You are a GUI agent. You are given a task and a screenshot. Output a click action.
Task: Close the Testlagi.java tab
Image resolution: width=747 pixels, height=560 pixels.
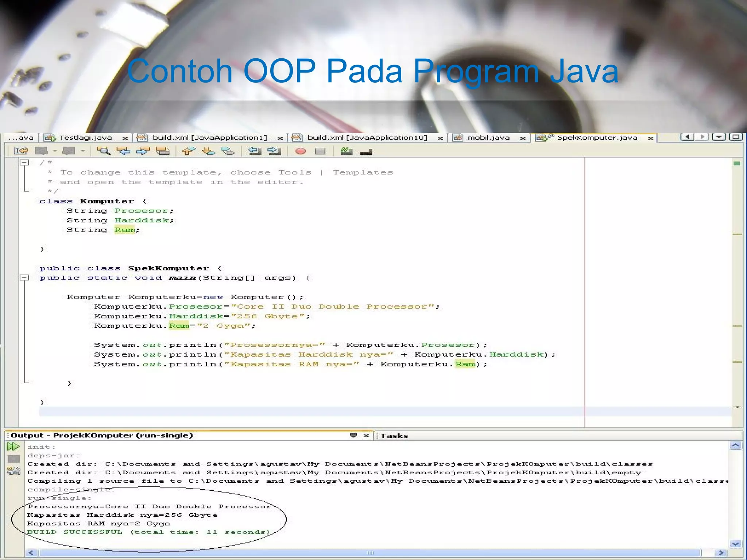125,138
